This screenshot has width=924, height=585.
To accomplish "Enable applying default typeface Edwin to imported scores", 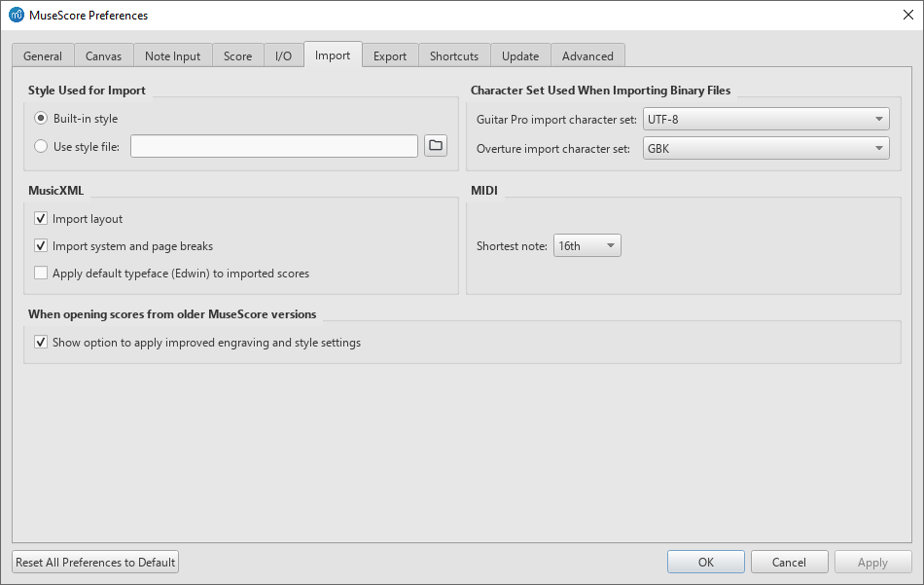I will point(41,273).
